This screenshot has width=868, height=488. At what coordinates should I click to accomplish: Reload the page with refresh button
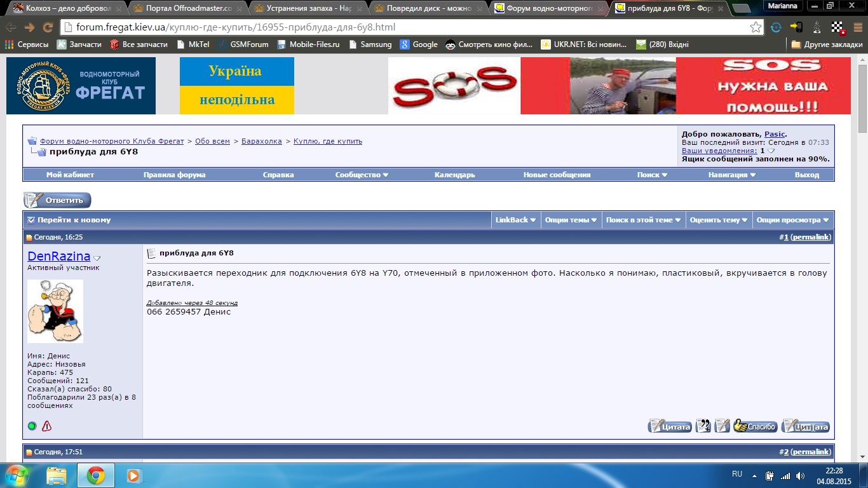(x=48, y=27)
